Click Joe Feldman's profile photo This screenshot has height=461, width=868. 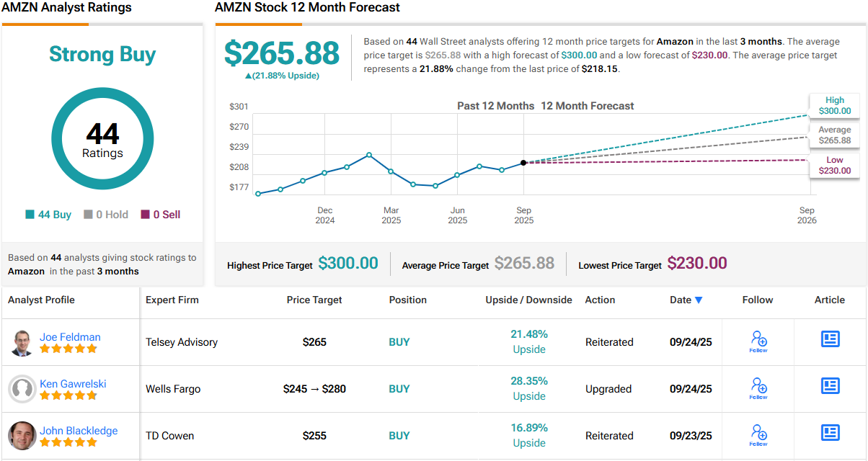click(x=22, y=343)
